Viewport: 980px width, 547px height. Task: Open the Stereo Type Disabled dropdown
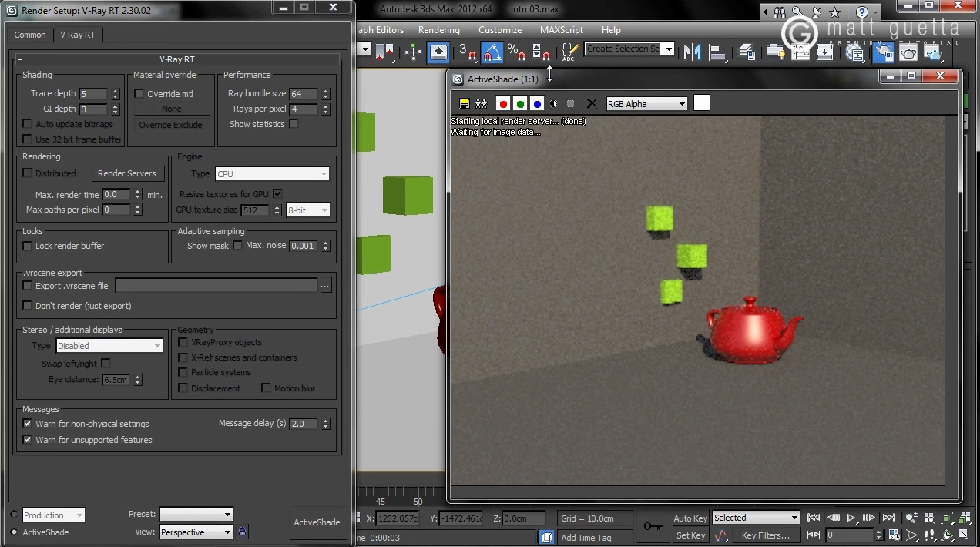(109, 346)
